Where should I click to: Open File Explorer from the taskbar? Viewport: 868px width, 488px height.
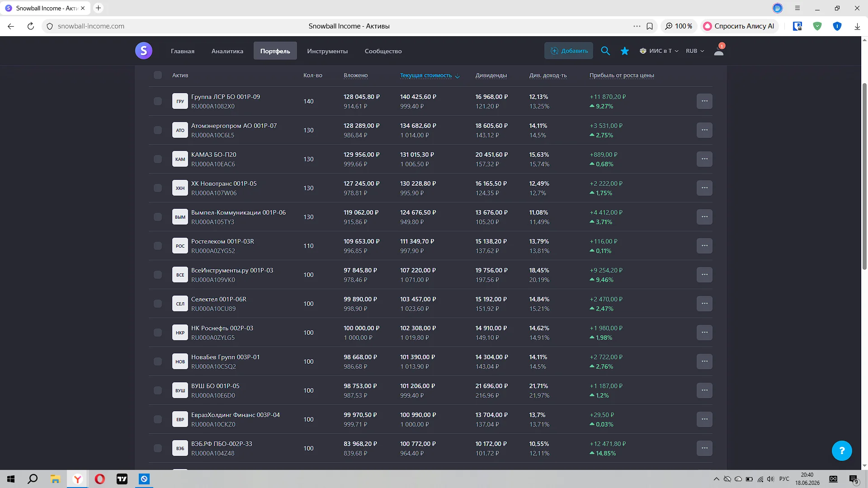pos(55,479)
